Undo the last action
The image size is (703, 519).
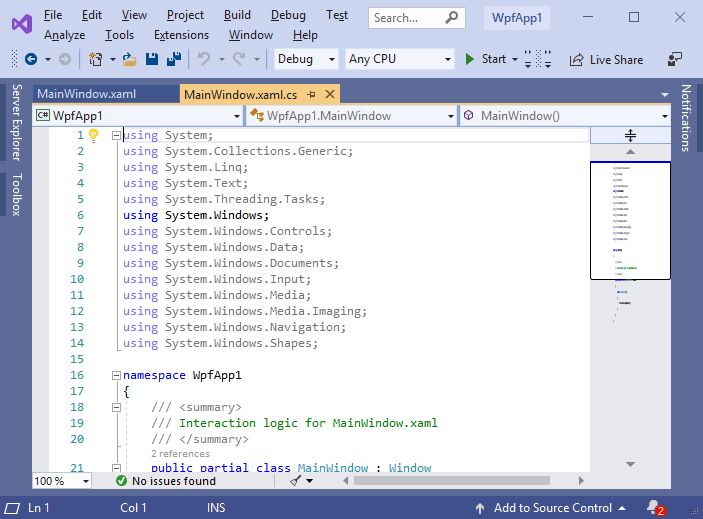pos(204,59)
